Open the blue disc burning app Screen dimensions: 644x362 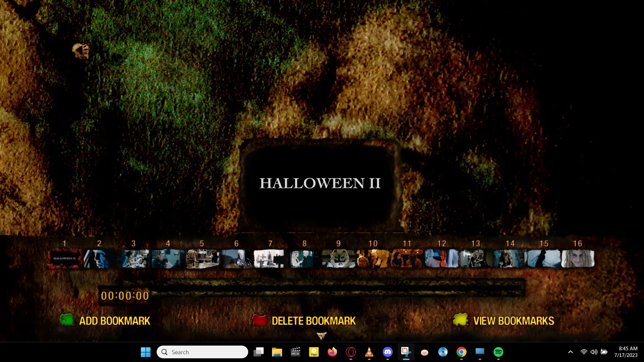pos(443,352)
